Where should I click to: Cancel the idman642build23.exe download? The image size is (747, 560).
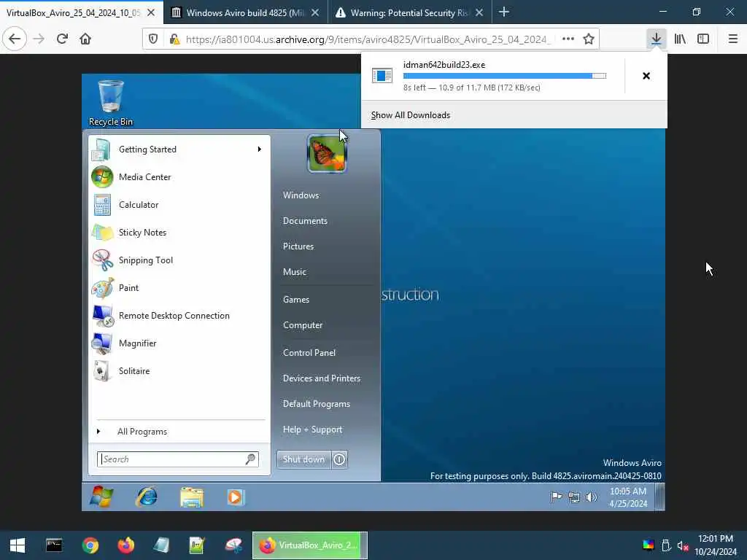646,76
